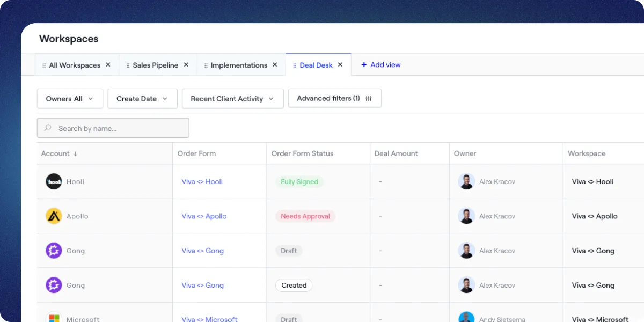Open the Viva <> Hooli order form link
644x322 pixels.
point(202,181)
